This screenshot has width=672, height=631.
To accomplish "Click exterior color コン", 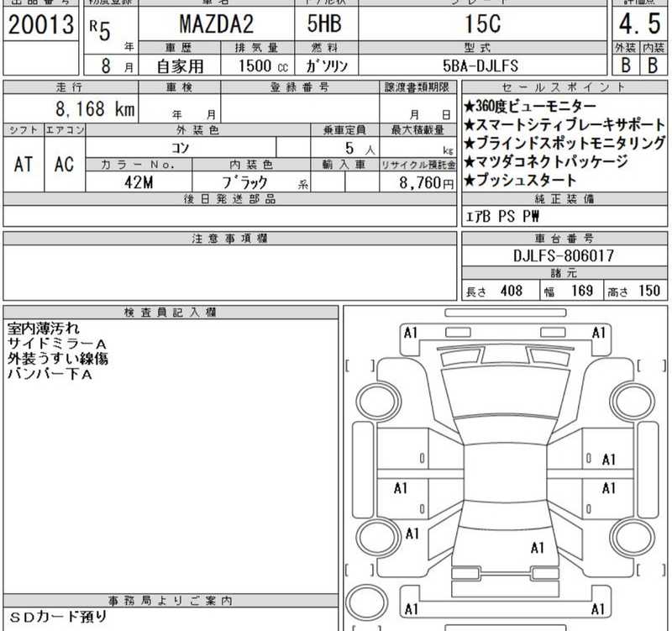I will tap(180, 148).
